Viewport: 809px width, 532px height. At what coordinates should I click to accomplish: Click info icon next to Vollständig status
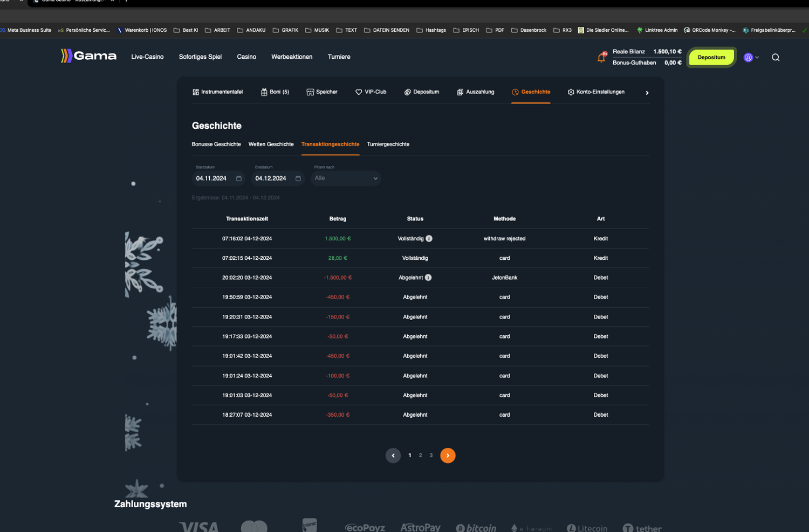[x=429, y=239]
